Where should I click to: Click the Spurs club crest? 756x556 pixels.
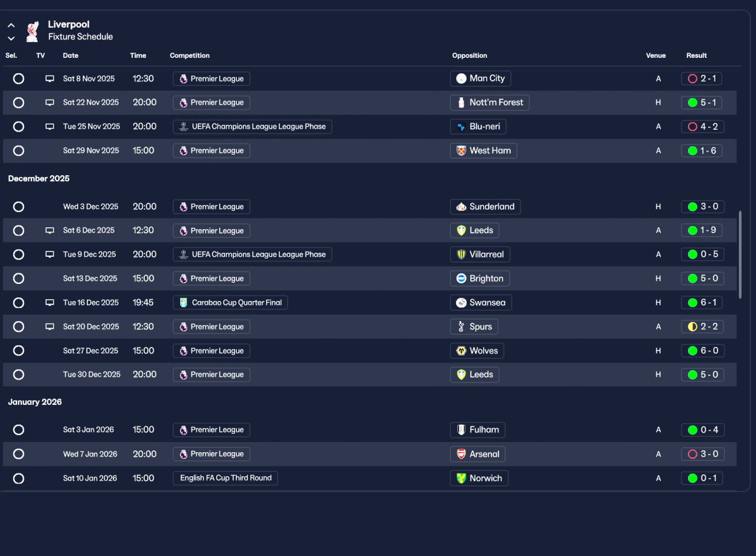coord(461,326)
